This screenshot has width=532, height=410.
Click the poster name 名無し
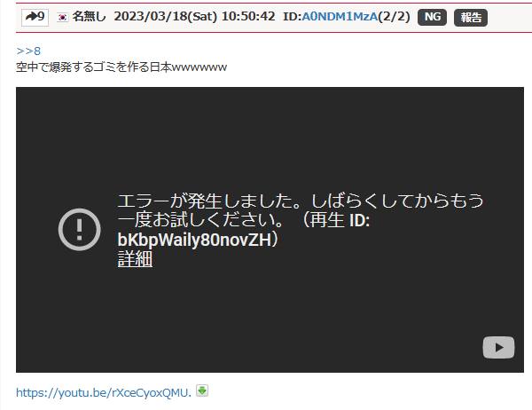89,16
